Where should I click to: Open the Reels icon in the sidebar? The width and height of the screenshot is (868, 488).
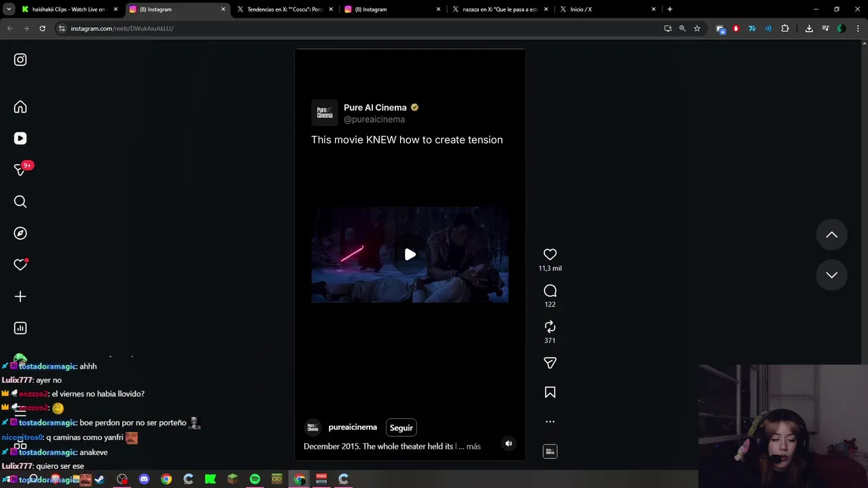[x=20, y=138]
